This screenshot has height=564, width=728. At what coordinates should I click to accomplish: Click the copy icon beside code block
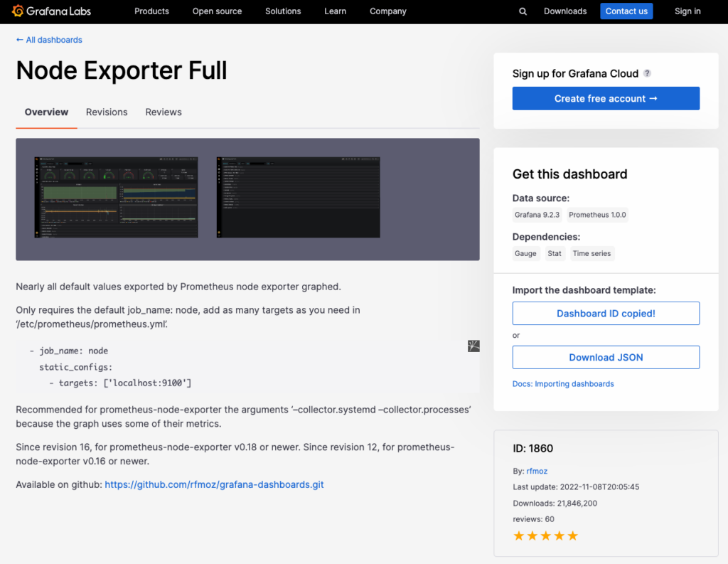coord(473,346)
